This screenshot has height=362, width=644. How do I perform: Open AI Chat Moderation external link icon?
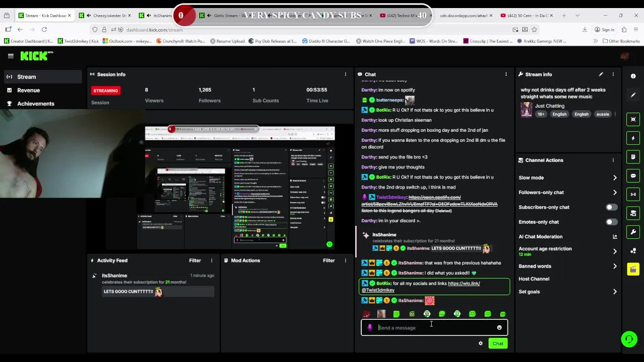(x=615, y=237)
